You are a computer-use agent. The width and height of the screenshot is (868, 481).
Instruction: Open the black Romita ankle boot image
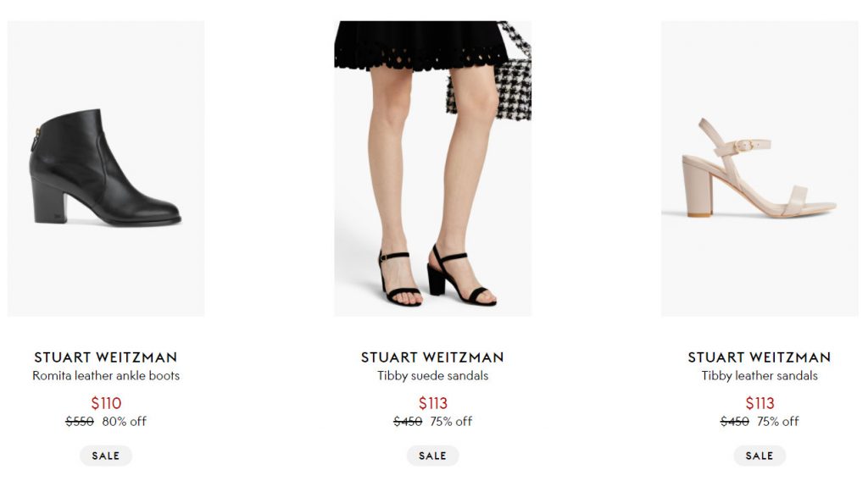pos(106,169)
